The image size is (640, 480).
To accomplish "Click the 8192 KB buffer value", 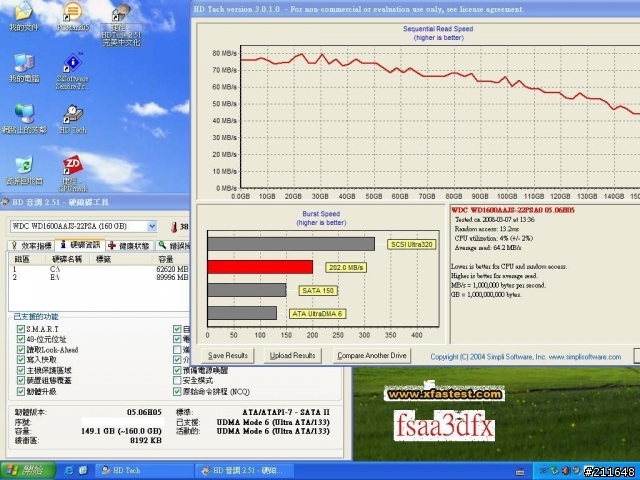I will pos(146,440).
